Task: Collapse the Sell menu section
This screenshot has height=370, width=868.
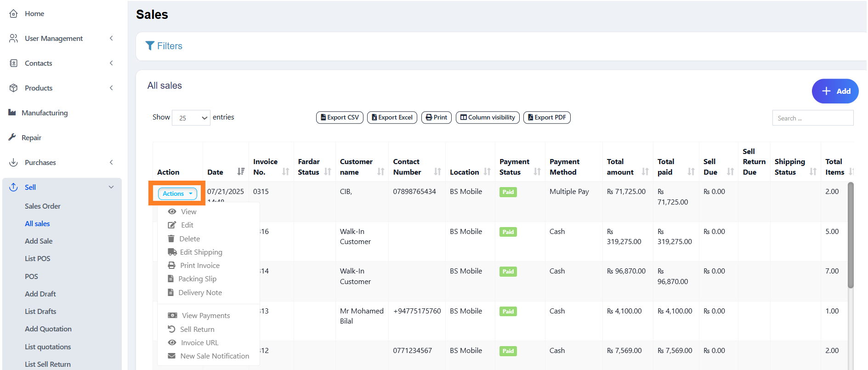Action: point(111,187)
